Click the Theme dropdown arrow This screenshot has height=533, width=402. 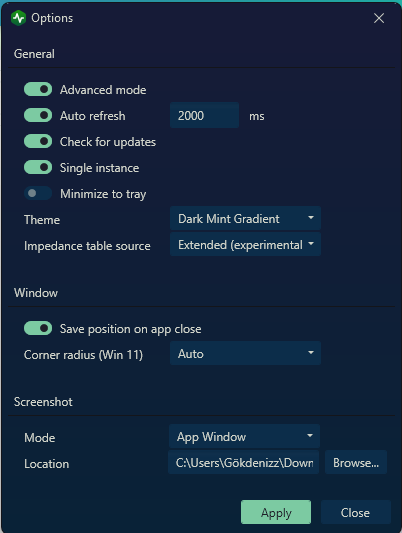click(x=311, y=218)
